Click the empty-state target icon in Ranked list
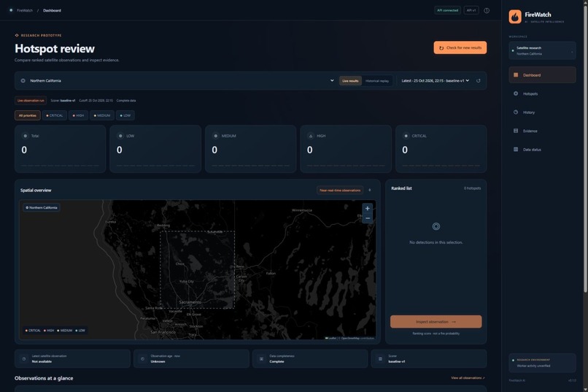Screen dimensions: 588x392 436,226
